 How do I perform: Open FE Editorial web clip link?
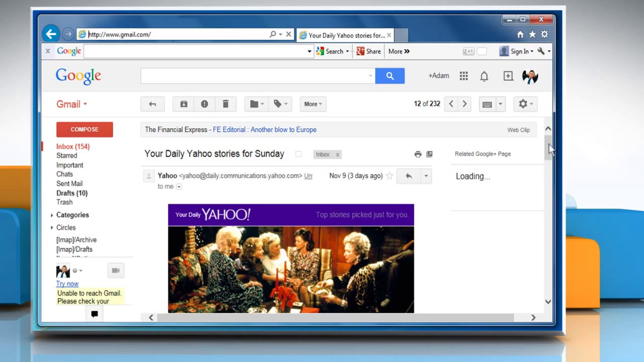pyautogui.click(x=265, y=130)
